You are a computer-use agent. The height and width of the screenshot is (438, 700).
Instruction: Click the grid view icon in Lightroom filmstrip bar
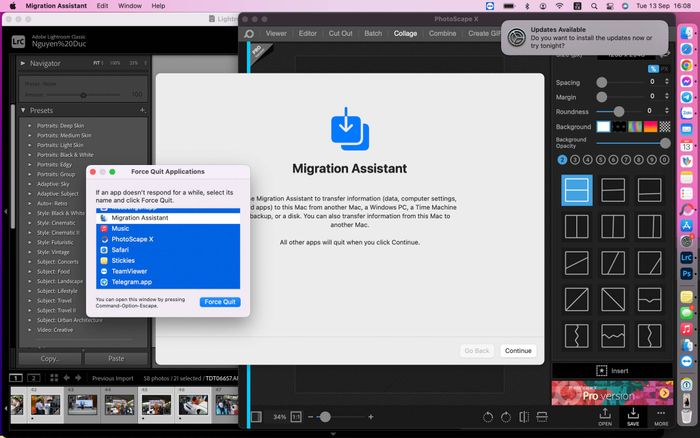tap(54, 378)
